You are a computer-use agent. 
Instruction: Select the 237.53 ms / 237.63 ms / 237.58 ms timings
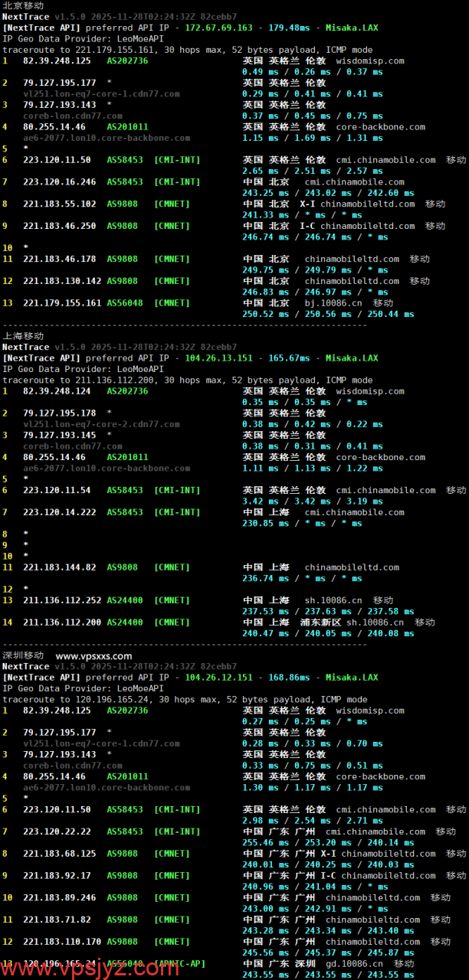[328, 612]
